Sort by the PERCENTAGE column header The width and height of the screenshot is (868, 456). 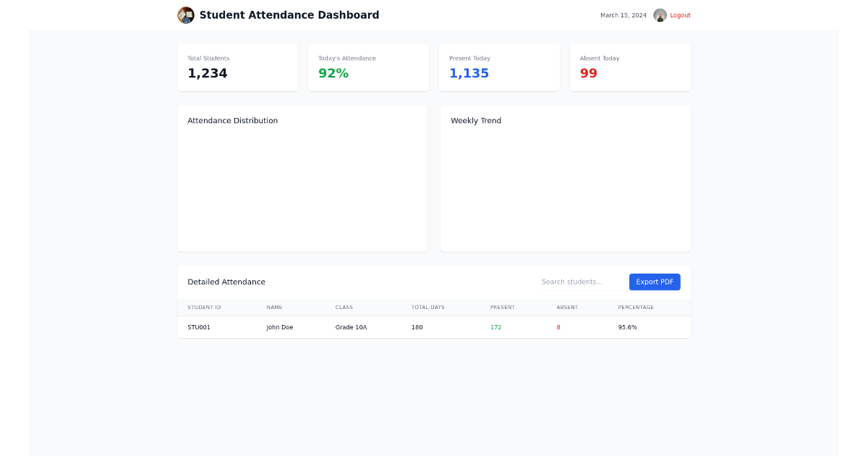(635, 307)
